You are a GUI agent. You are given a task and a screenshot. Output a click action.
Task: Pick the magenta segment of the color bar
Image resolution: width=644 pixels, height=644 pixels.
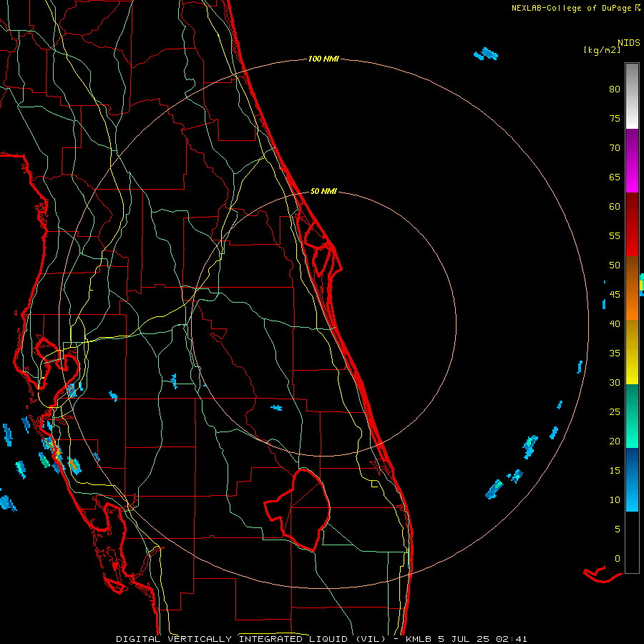click(632, 160)
